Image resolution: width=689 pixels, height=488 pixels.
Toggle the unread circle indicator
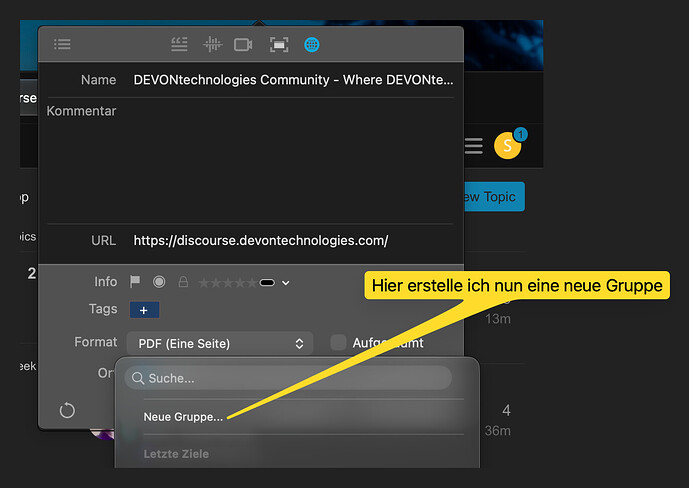tap(159, 282)
